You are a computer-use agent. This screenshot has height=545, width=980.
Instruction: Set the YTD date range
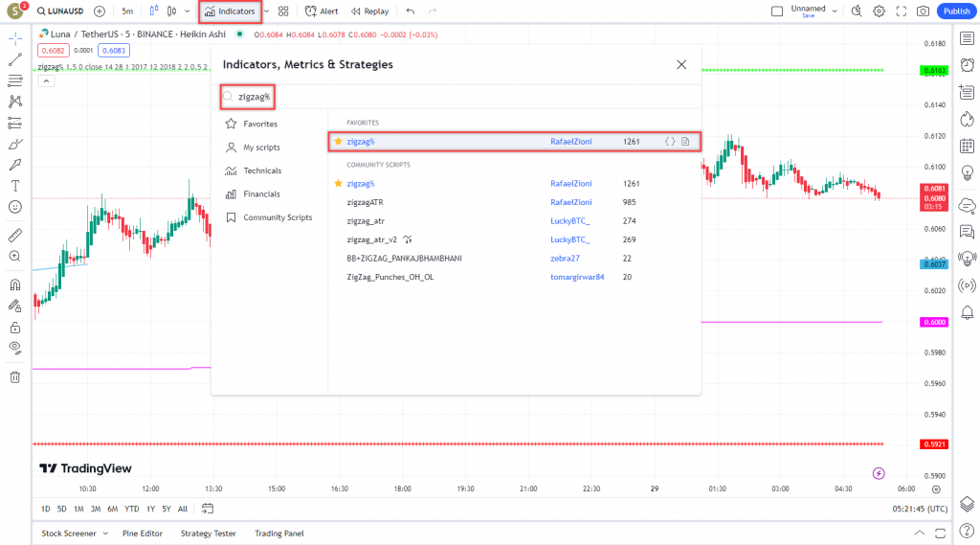point(131,509)
